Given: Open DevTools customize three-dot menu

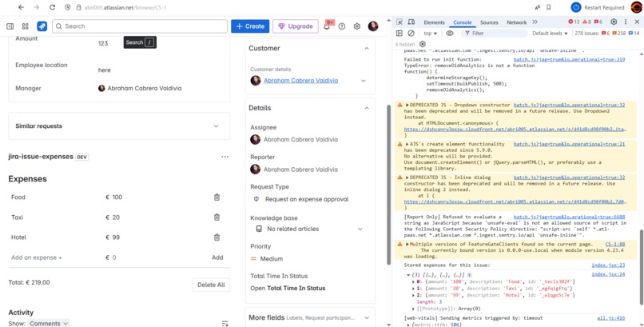Looking at the screenshot, I should point(626,22).
